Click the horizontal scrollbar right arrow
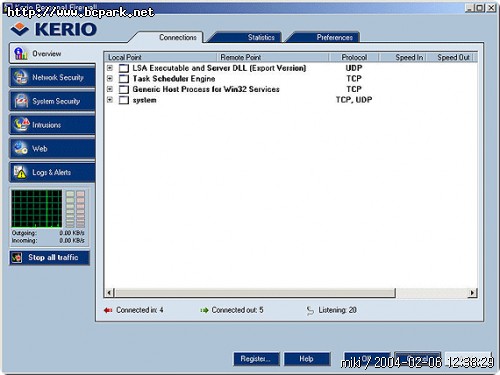Viewport: 500px width, 375px height. coord(472,293)
